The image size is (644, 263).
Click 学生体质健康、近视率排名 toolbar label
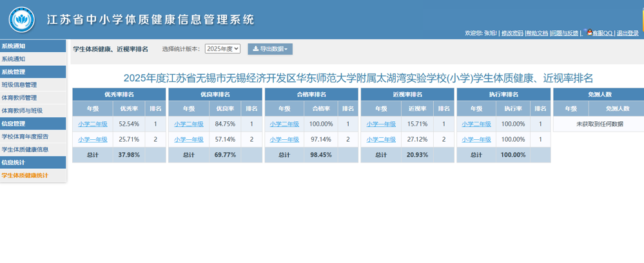110,49
